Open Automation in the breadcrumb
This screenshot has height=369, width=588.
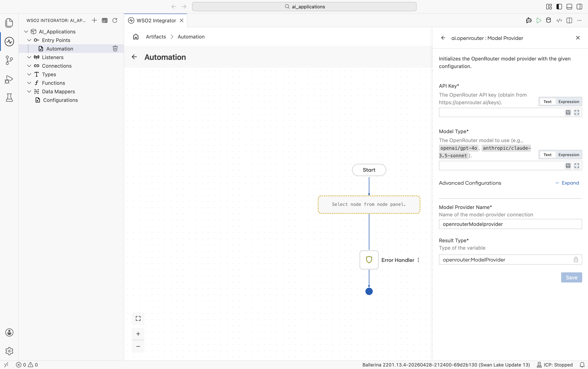tap(191, 37)
